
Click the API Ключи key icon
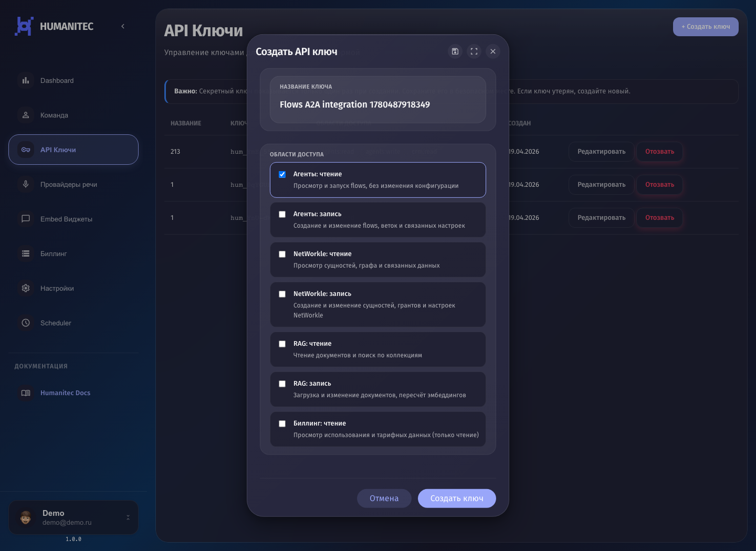click(26, 150)
